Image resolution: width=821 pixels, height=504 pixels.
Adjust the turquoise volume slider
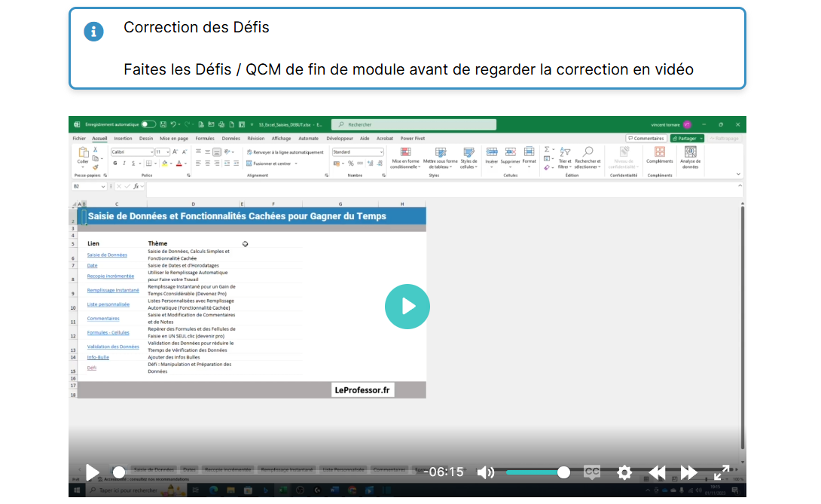pos(536,472)
